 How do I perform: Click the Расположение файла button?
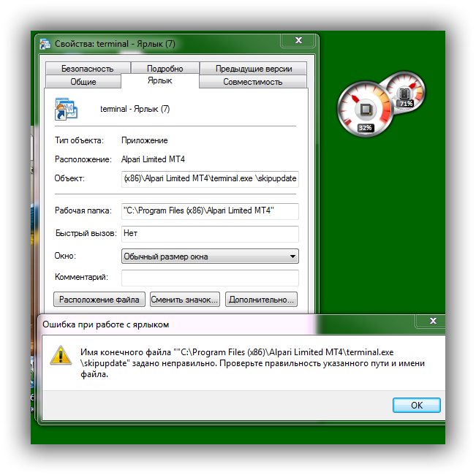coord(99,300)
